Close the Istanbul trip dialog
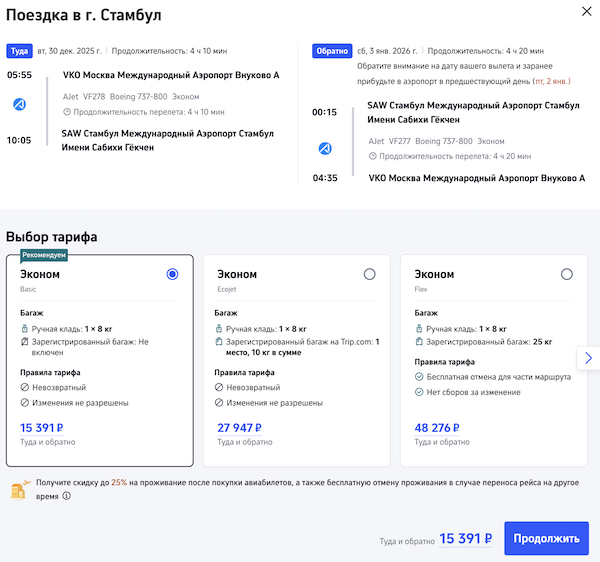This screenshot has height=562, width=600. click(585, 11)
